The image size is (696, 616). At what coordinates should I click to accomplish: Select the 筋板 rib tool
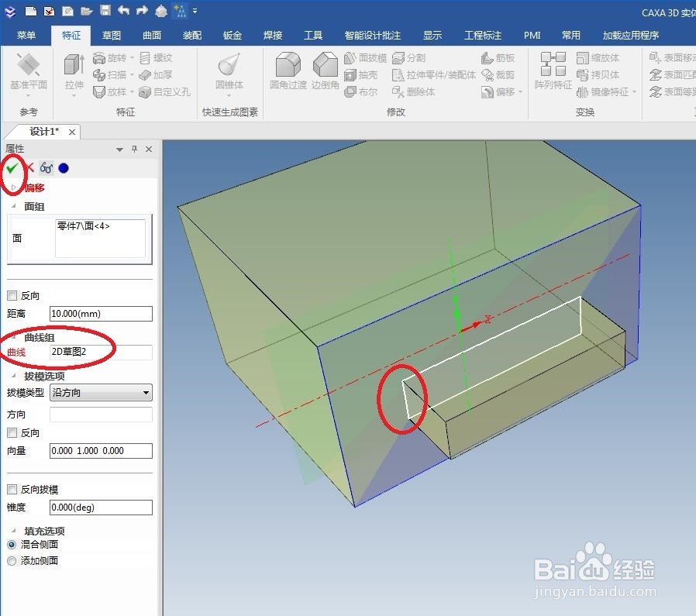point(498,57)
